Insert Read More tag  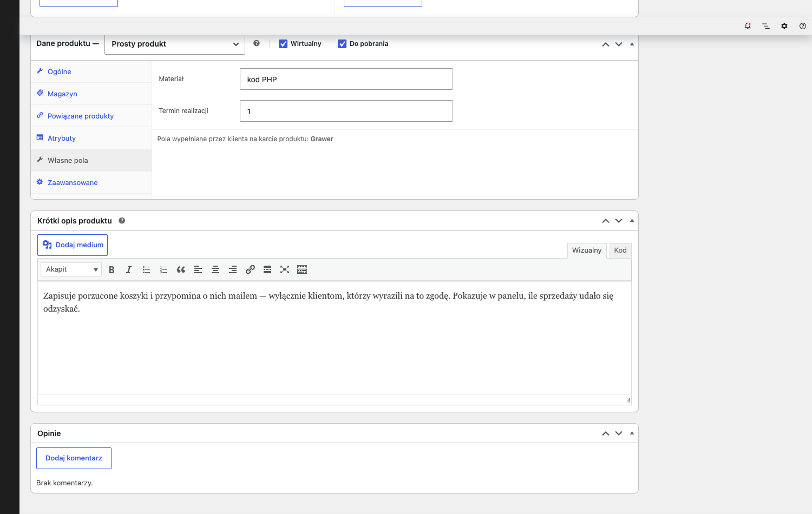point(267,269)
